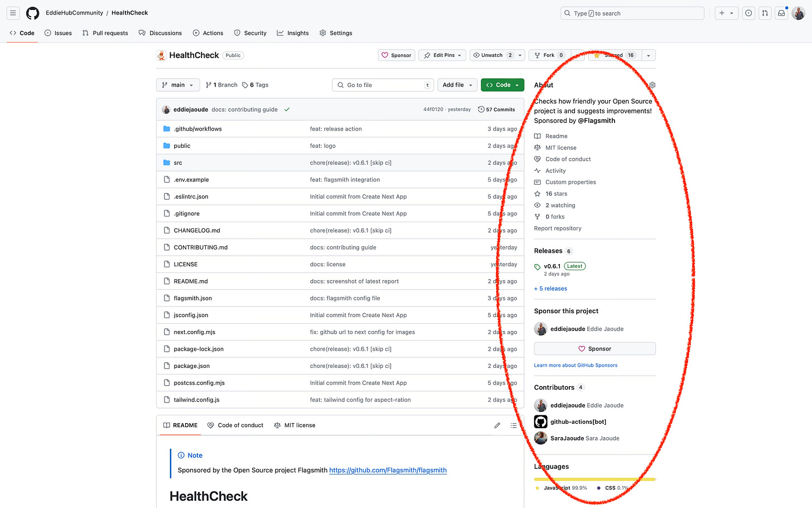Screen dimensions: 812x508
Task: Click the GitHub logo icon
Action: pos(33,13)
